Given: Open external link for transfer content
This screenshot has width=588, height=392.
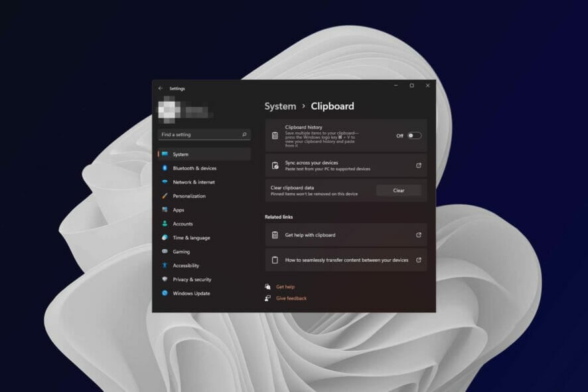Looking at the screenshot, I should (419, 260).
